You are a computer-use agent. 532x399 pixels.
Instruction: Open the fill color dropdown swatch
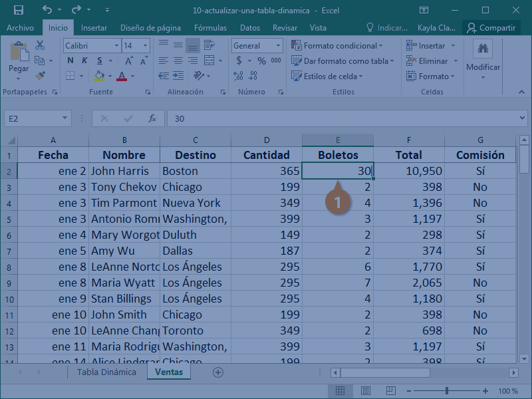click(x=99, y=75)
